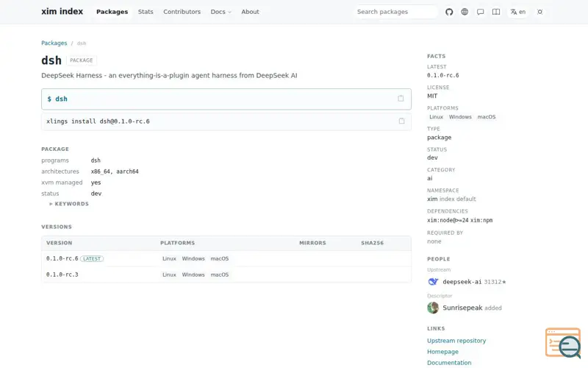Open the Upstream repository link

(456, 341)
